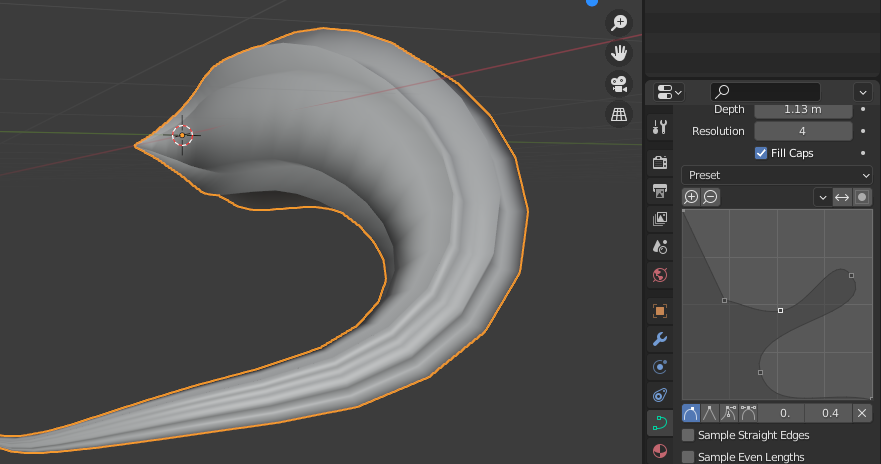Screen dimensions: 881x464
Task: Click the curve object origin point
Action: 182,135
